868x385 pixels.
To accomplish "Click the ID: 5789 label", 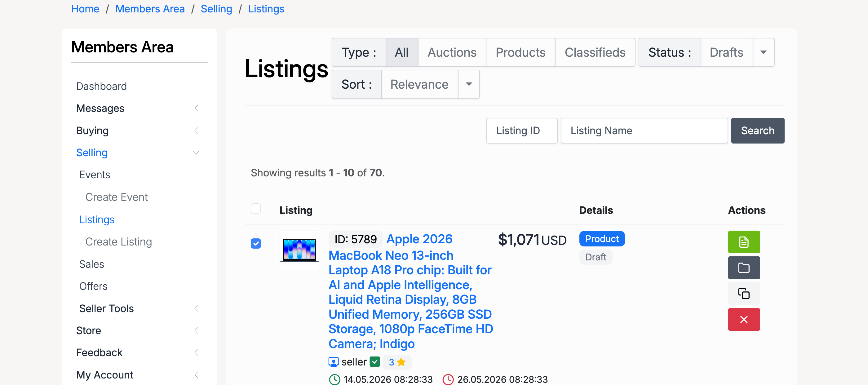I will pyautogui.click(x=356, y=239).
